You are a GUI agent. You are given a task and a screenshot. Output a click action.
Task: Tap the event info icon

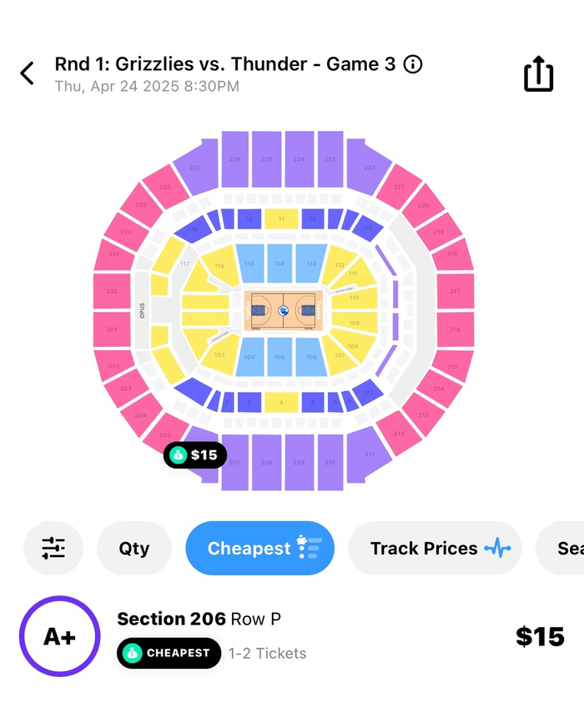pos(413,64)
